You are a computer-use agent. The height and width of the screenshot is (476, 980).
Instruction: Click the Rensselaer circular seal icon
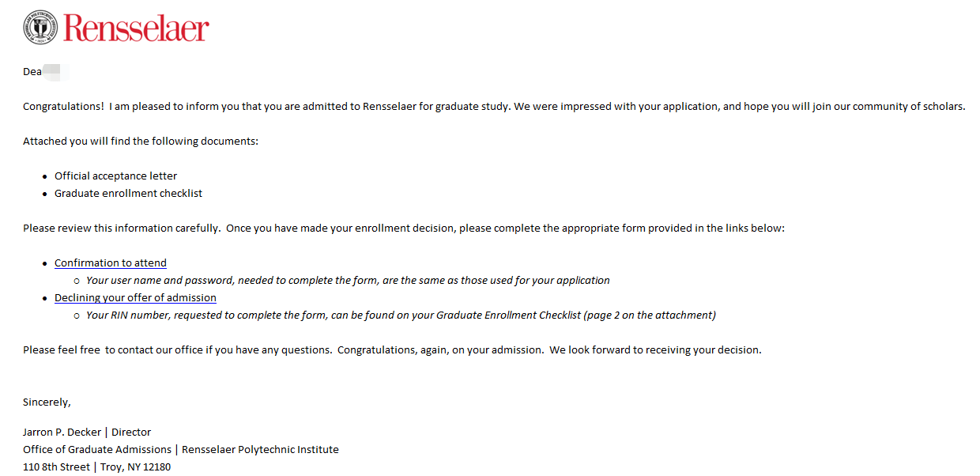pos(40,27)
